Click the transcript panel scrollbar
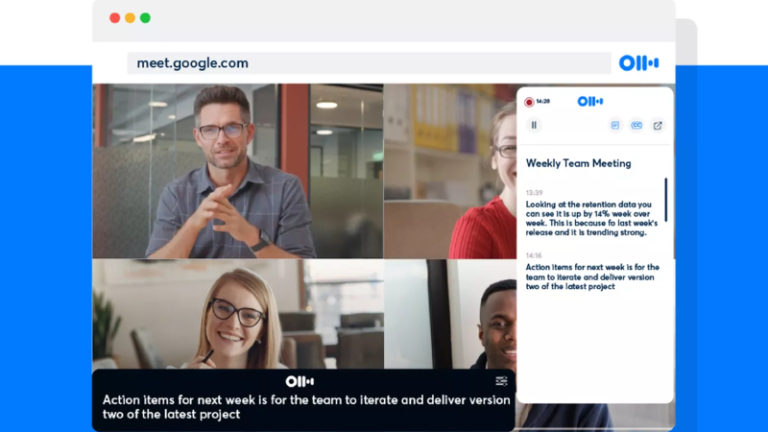This screenshot has width=768, height=432. coord(666,199)
